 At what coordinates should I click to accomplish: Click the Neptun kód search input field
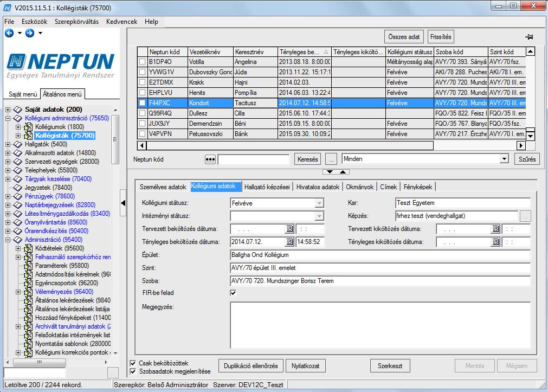point(253,159)
